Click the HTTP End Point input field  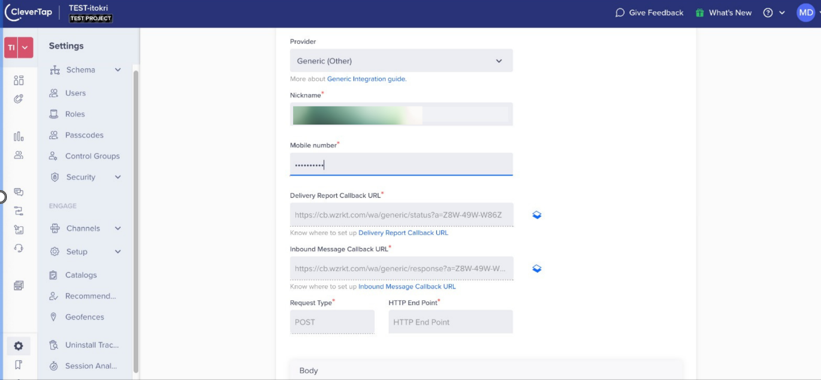pos(450,322)
